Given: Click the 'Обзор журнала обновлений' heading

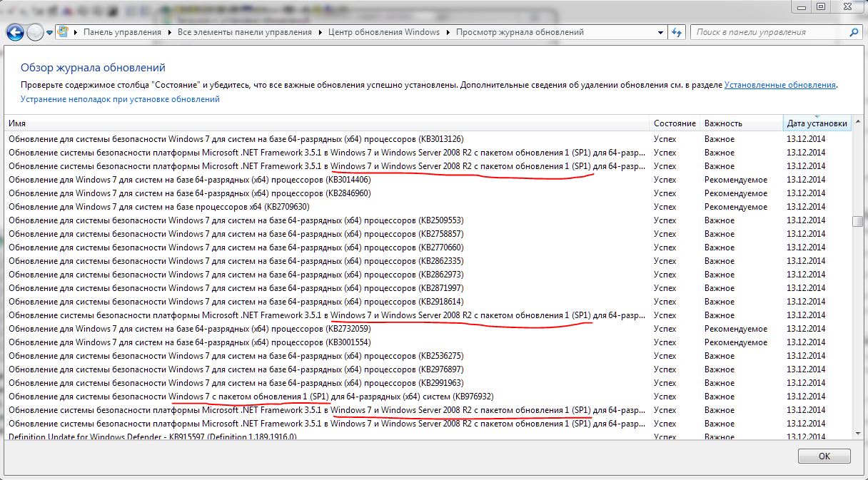Looking at the screenshot, I should point(93,68).
